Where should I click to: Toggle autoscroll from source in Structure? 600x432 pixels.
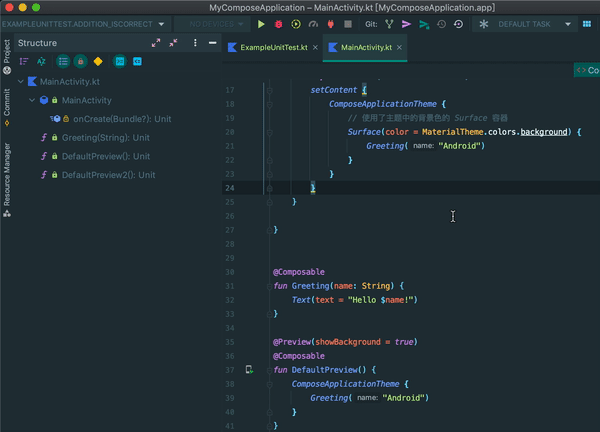137,61
